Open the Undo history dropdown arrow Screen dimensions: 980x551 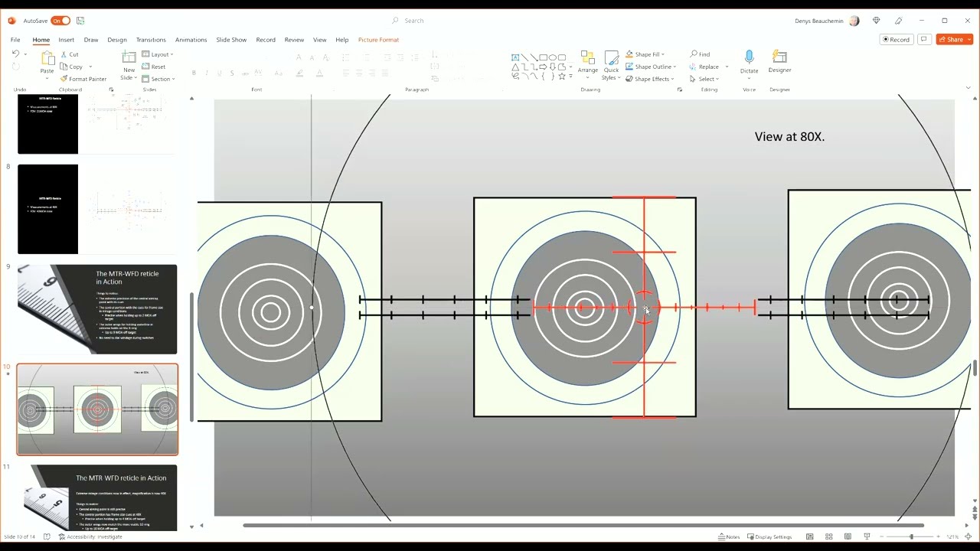[x=25, y=54]
